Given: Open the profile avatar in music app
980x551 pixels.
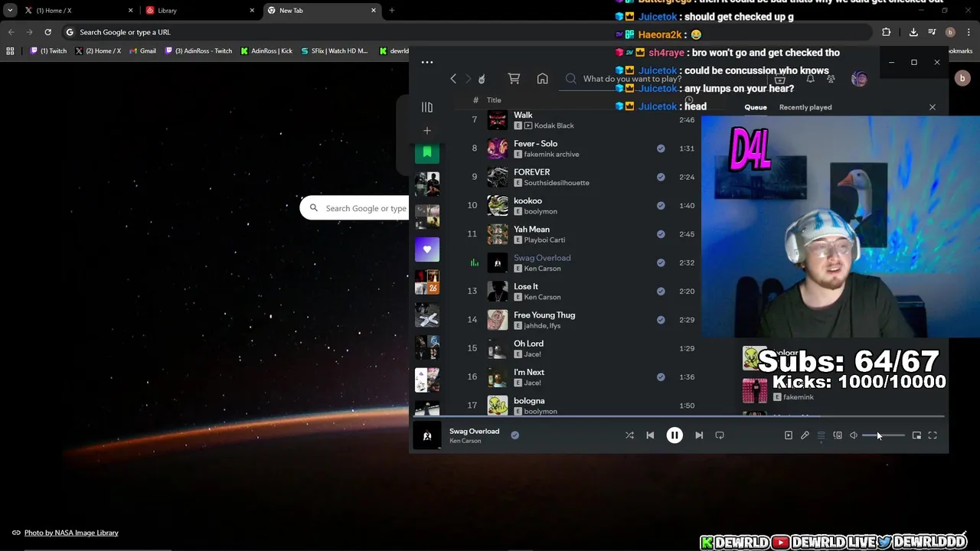Looking at the screenshot, I should click(x=859, y=79).
